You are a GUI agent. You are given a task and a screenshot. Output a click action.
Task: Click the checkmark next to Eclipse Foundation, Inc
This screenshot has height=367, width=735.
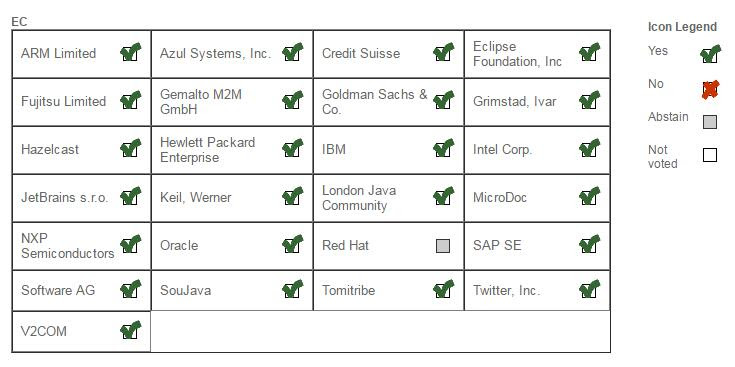pos(589,52)
